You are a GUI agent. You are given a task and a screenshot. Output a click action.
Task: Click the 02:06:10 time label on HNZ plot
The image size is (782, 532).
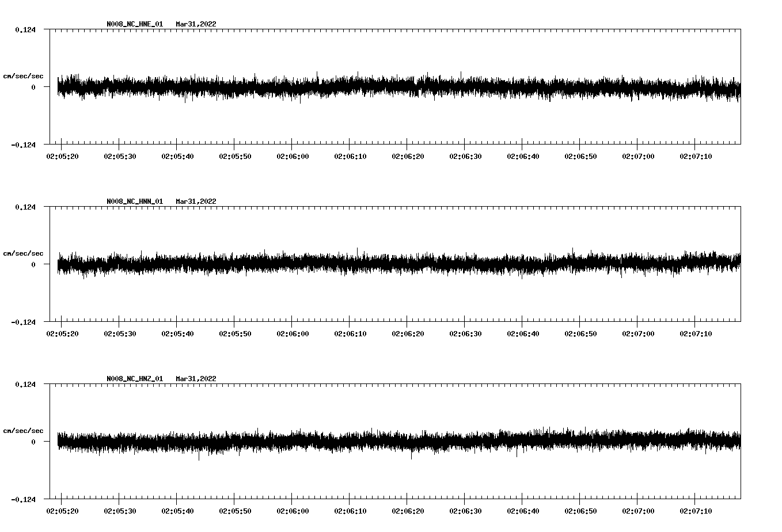[x=350, y=511]
